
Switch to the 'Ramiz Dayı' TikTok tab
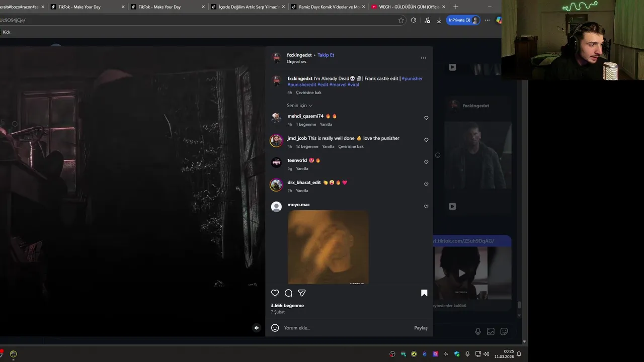click(329, 7)
